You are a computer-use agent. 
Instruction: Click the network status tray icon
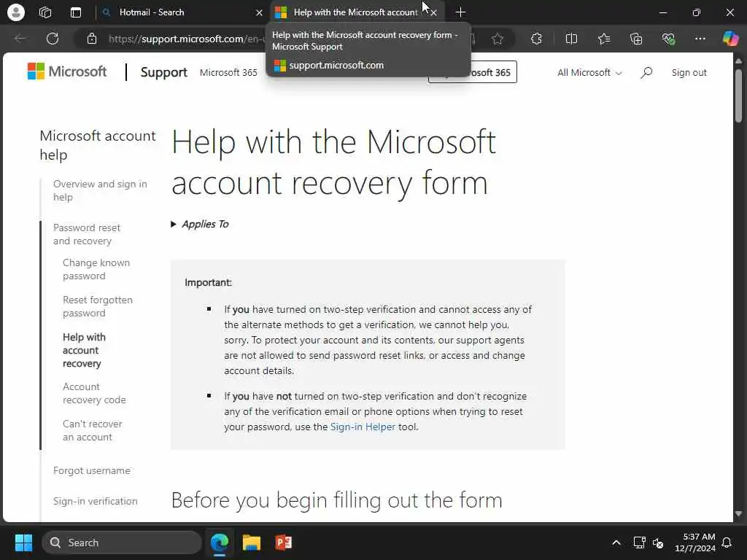click(639, 542)
